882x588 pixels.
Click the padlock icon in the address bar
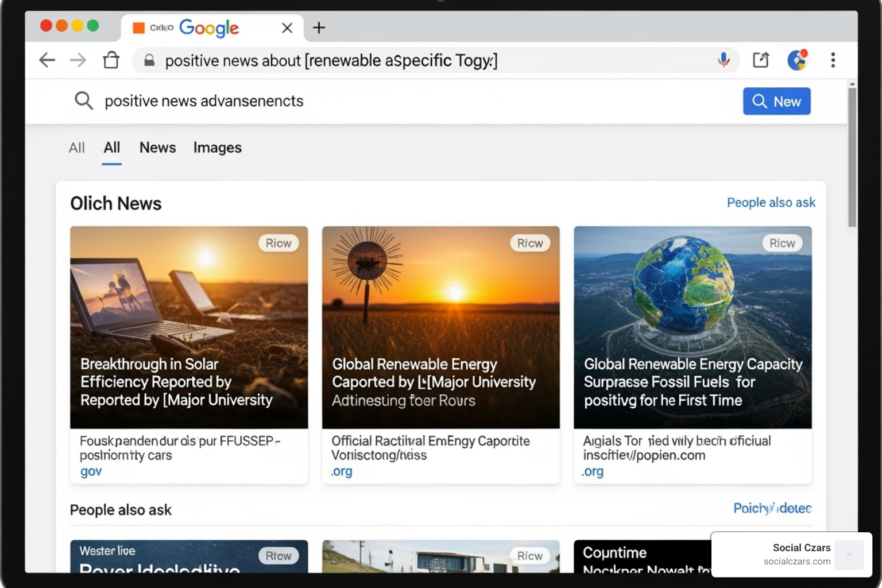pyautogui.click(x=149, y=60)
